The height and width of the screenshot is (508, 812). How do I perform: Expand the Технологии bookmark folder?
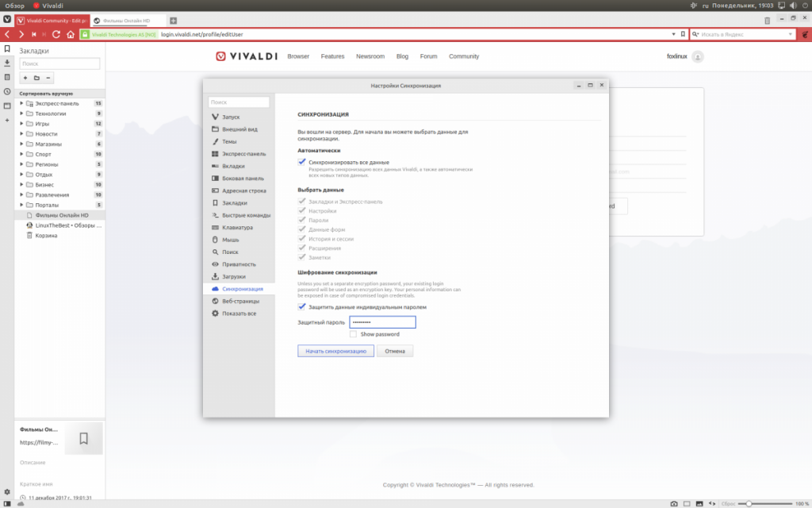coord(21,114)
